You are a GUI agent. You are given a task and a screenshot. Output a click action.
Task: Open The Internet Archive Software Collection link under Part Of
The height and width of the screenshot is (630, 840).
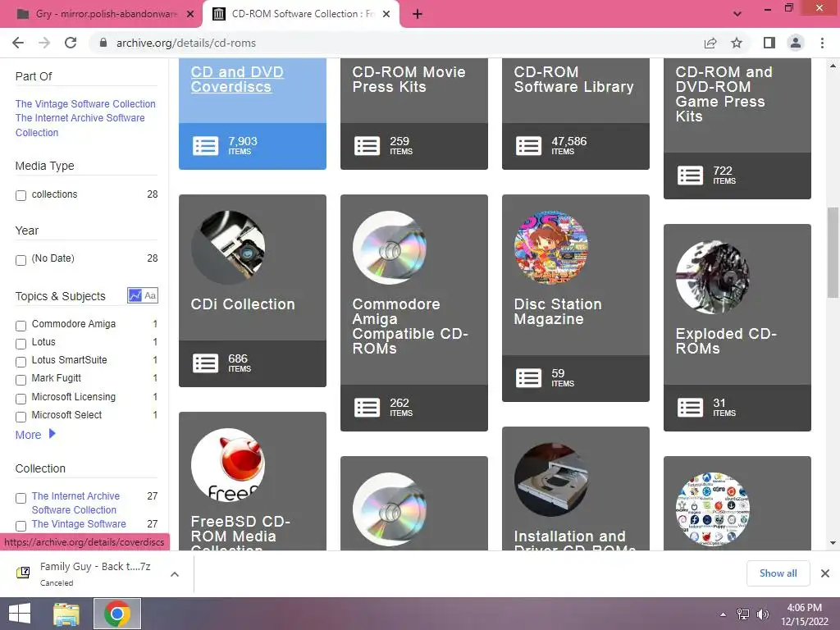pos(80,126)
